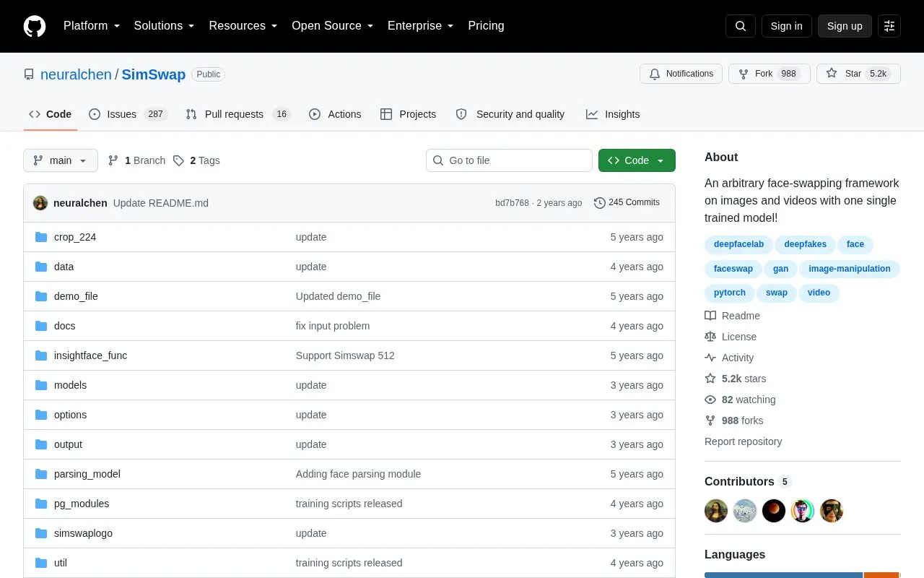Open the main branch selector
This screenshot has height=578, width=924.
tap(61, 160)
